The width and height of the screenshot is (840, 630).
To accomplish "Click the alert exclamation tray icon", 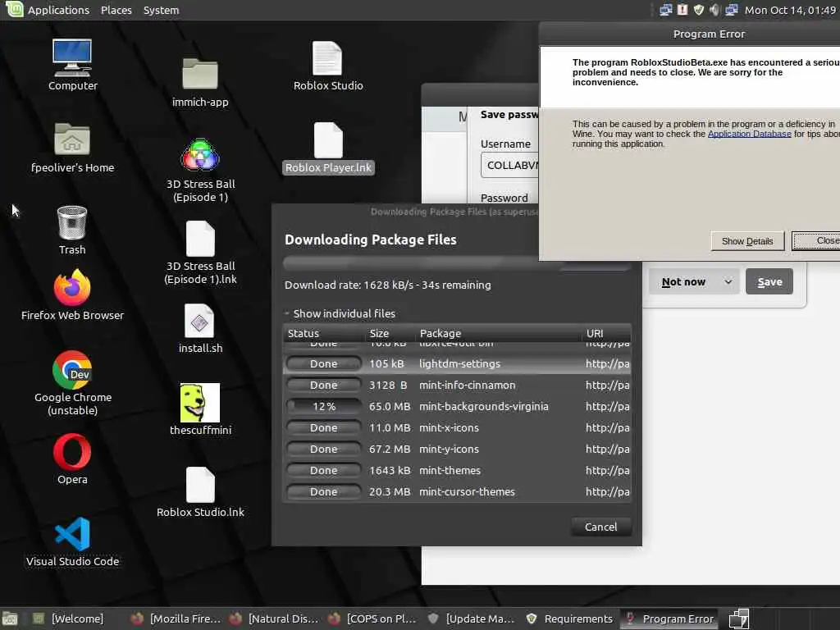I will [682, 10].
